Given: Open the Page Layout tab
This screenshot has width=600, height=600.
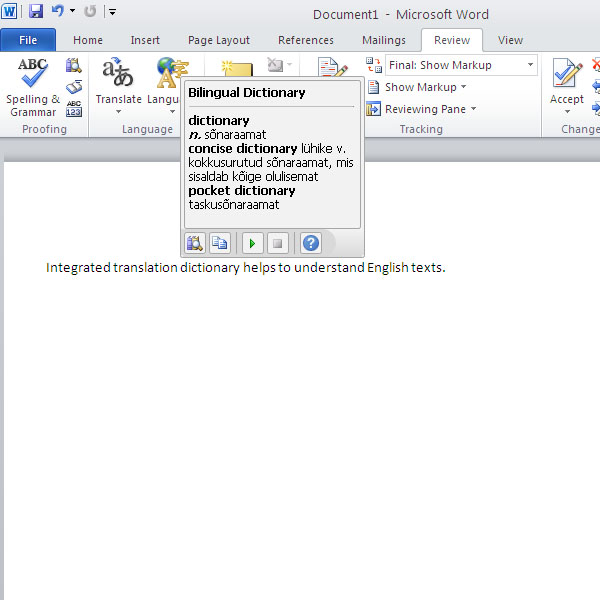Looking at the screenshot, I should pyautogui.click(x=218, y=40).
